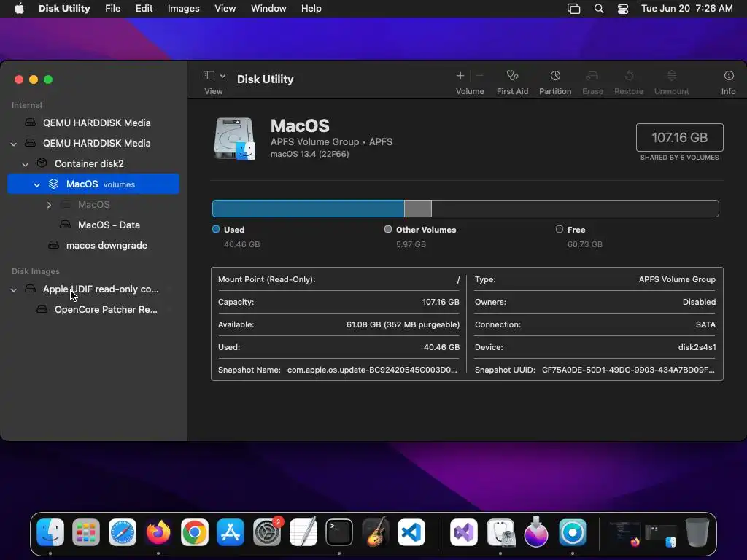Image resolution: width=747 pixels, height=560 pixels.
Task: Open First Aid from the toolbar
Action: tap(512, 82)
